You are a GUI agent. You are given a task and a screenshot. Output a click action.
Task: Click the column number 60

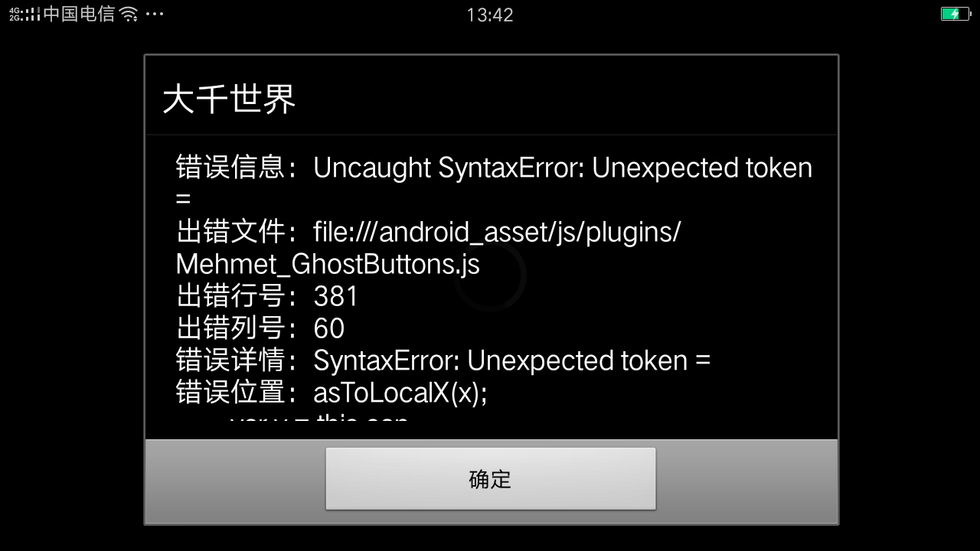329,328
